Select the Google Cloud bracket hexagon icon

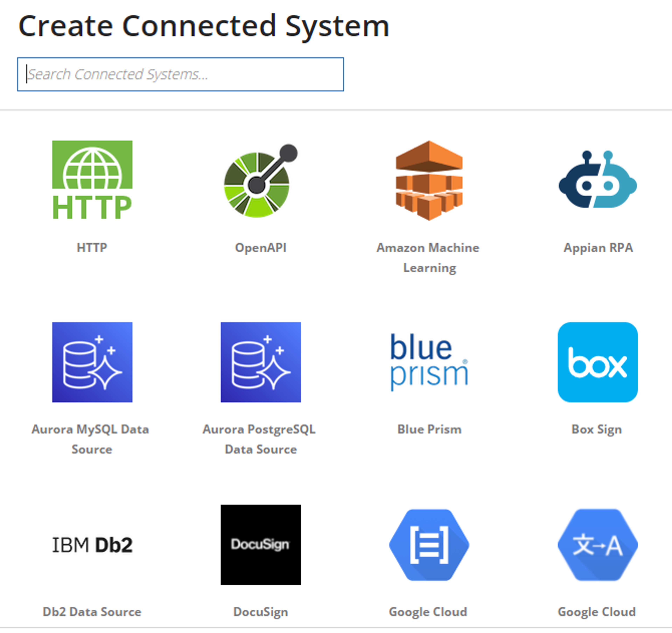pos(429,545)
